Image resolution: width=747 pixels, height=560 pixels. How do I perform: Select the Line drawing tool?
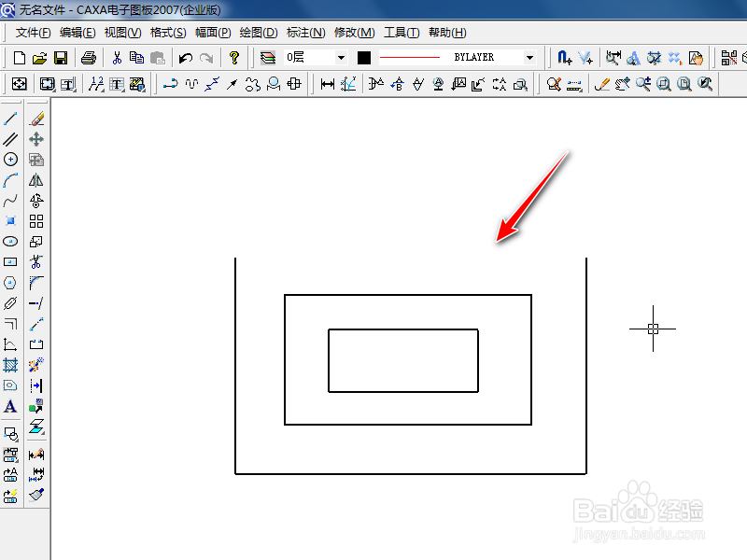click(10, 119)
